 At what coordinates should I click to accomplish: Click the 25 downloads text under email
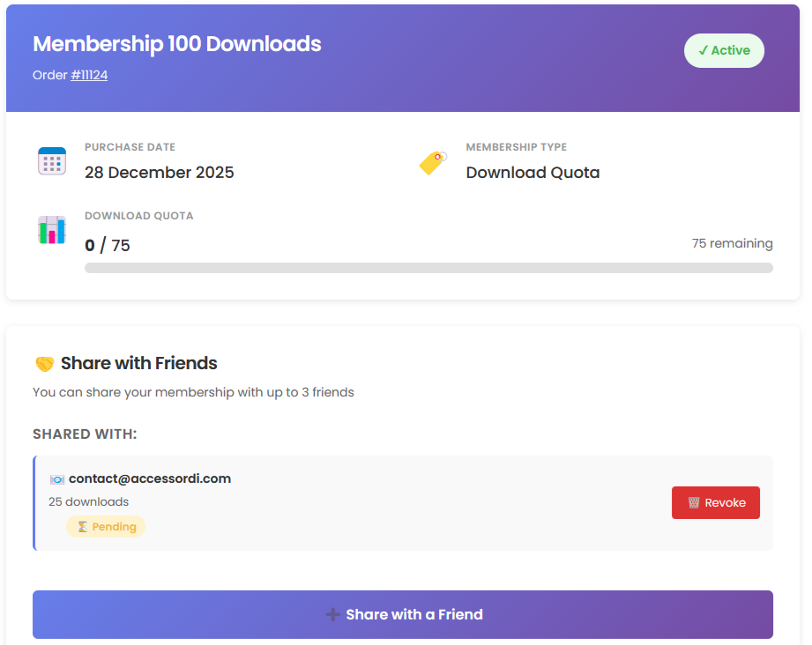(88, 502)
